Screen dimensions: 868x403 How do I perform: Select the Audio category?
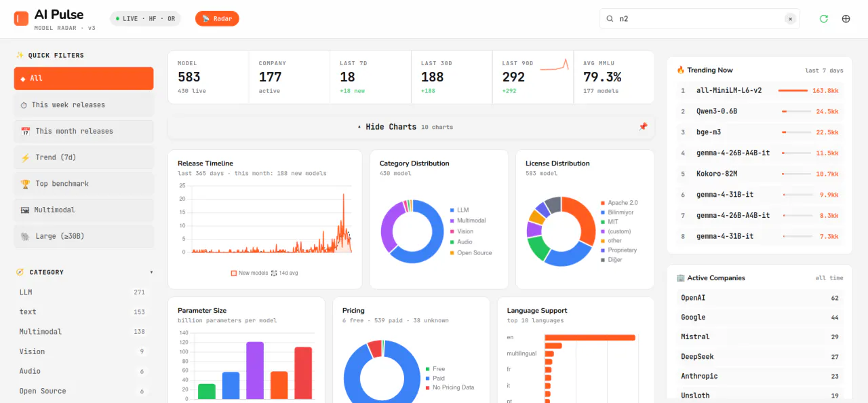pos(83,371)
